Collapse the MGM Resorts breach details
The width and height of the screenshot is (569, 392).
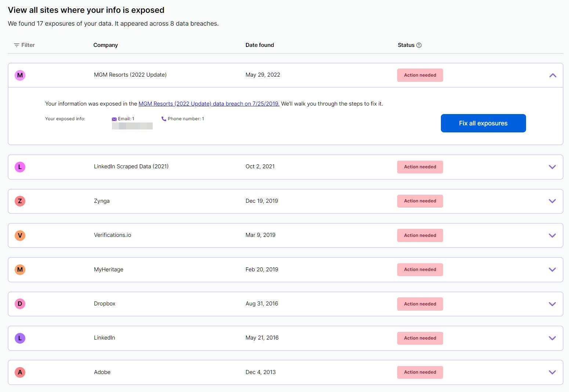coord(552,76)
